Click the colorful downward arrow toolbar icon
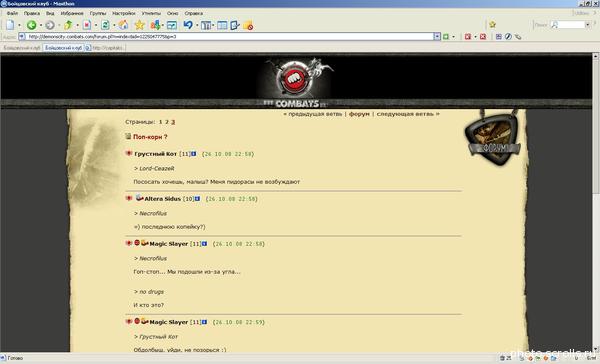The image size is (600, 364). point(155,25)
